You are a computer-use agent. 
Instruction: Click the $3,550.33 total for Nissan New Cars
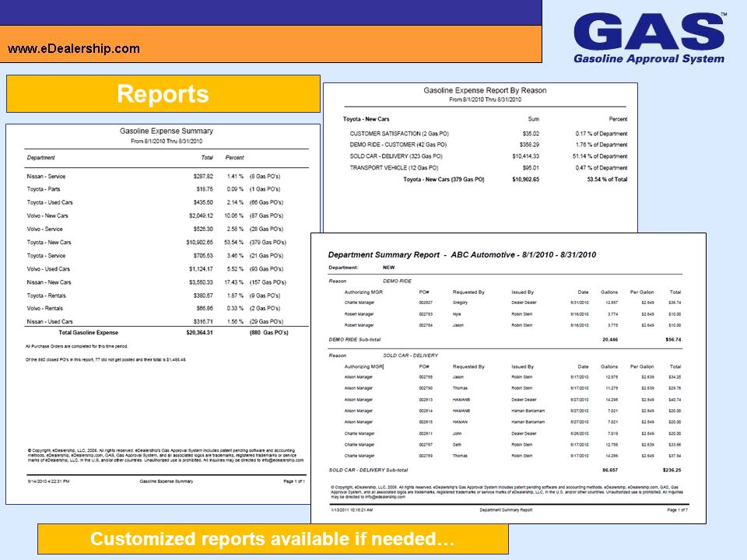point(201,282)
